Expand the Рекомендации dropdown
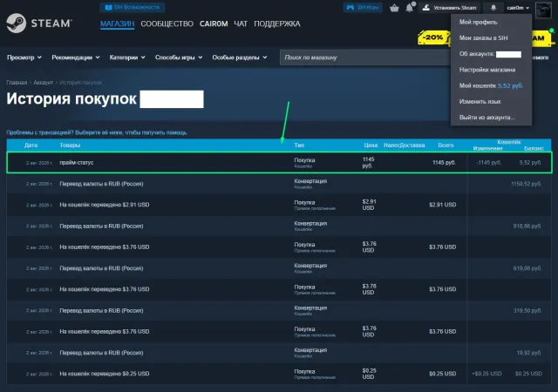This screenshot has height=392, width=558. (76, 57)
